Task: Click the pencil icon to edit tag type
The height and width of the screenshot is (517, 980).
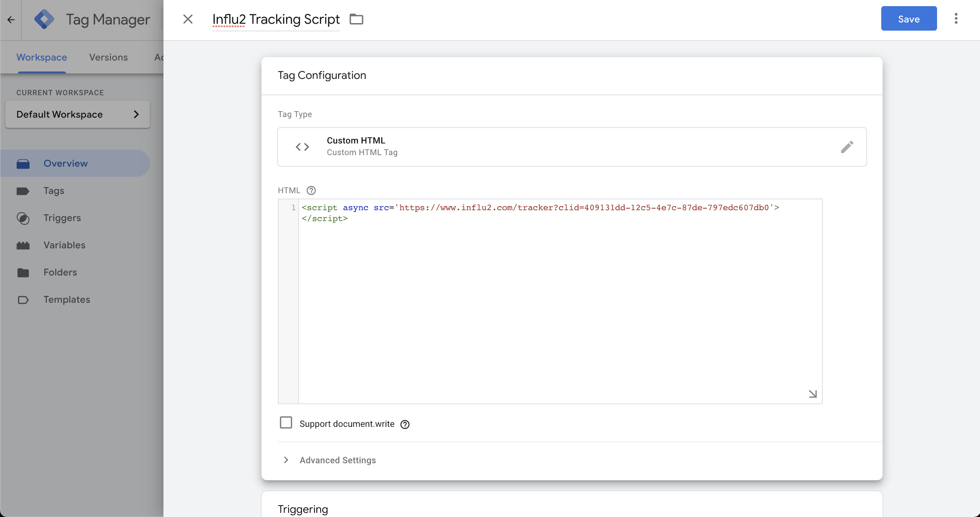Action: coord(847,147)
